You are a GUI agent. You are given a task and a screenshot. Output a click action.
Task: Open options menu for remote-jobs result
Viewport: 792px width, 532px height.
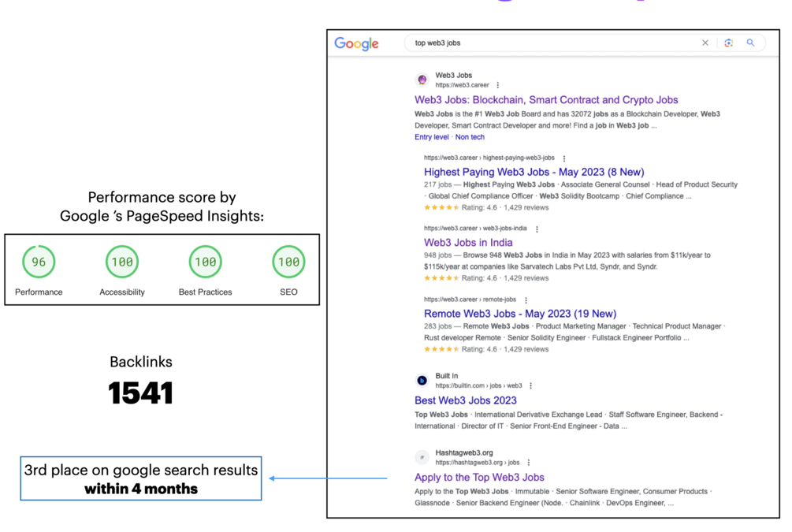click(x=526, y=299)
